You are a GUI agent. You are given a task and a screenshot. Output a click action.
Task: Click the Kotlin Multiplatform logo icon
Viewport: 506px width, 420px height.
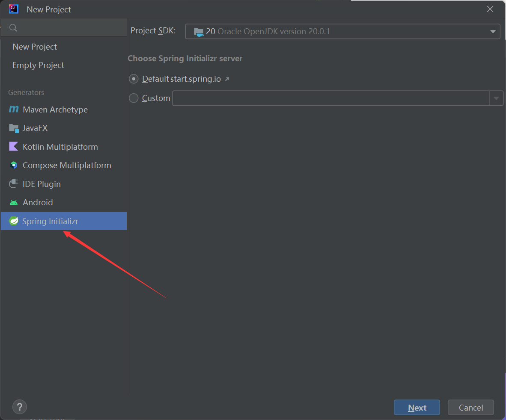tap(14, 147)
